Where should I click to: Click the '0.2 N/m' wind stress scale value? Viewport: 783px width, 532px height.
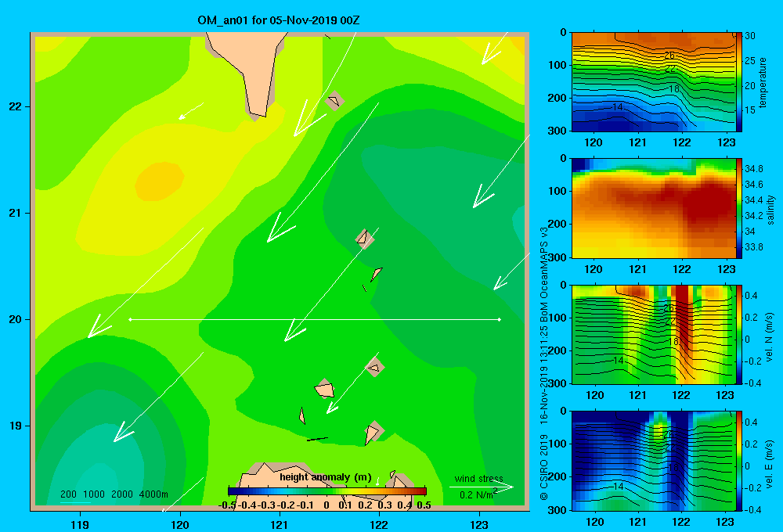point(478,494)
